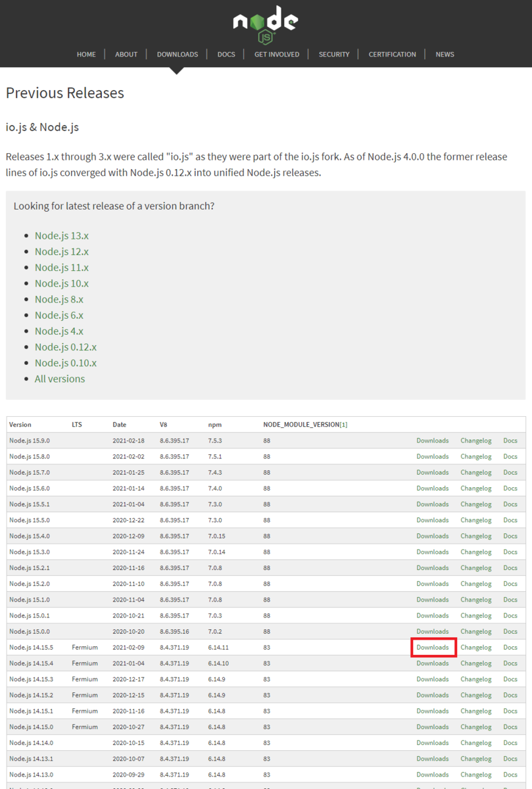Select the npm value '6.14.11'
This screenshot has height=789, width=532.
pyautogui.click(x=218, y=648)
